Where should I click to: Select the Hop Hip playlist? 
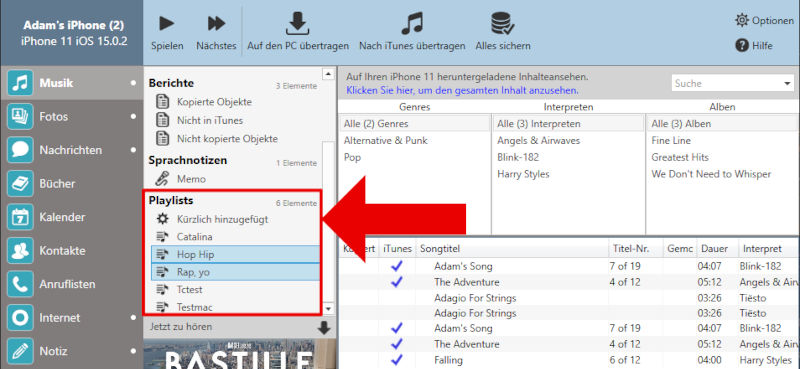[x=236, y=254]
